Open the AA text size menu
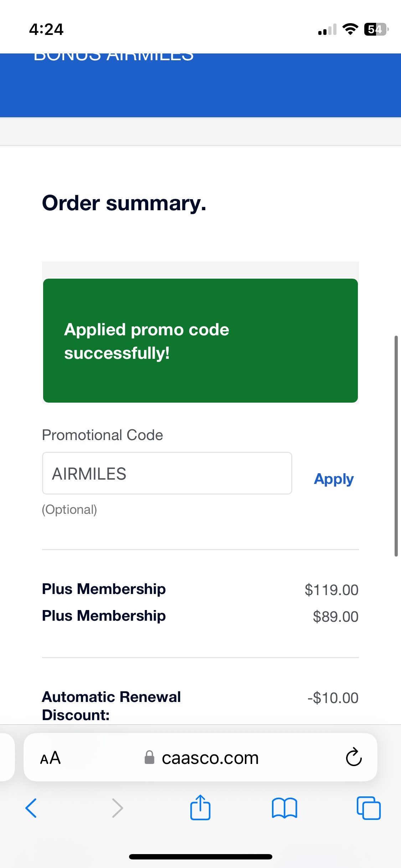401x868 pixels. pos(50,758)
